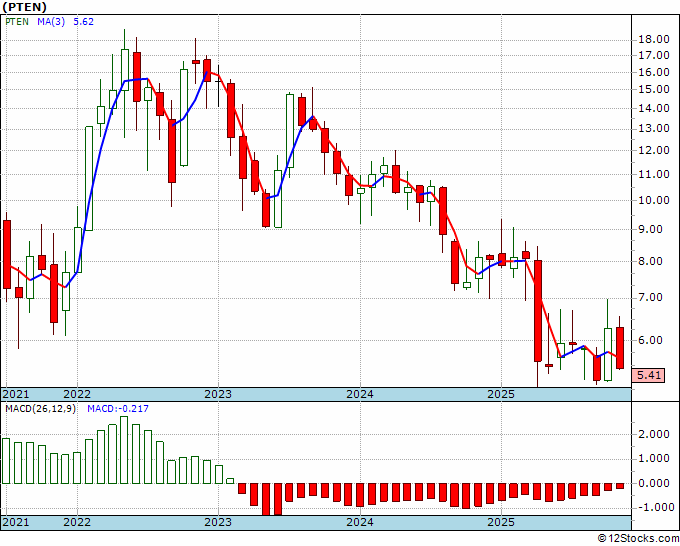Click the tallest green MACD histogram bar

(x=124, y=450)
